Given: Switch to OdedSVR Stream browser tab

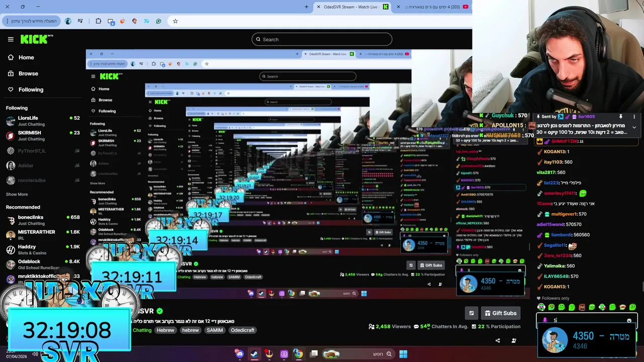Looking at the screenshot, I should 352,7.
